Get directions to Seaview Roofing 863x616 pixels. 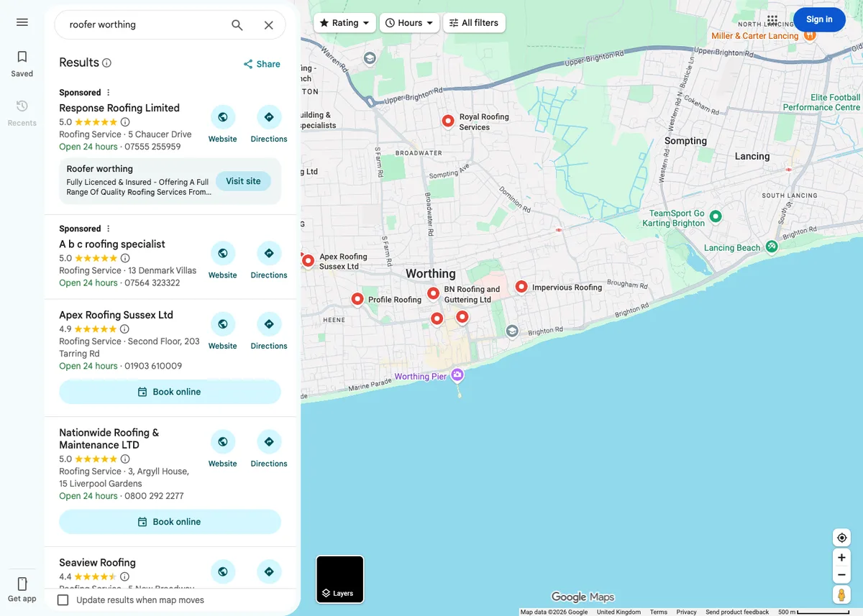coord(269,571)
